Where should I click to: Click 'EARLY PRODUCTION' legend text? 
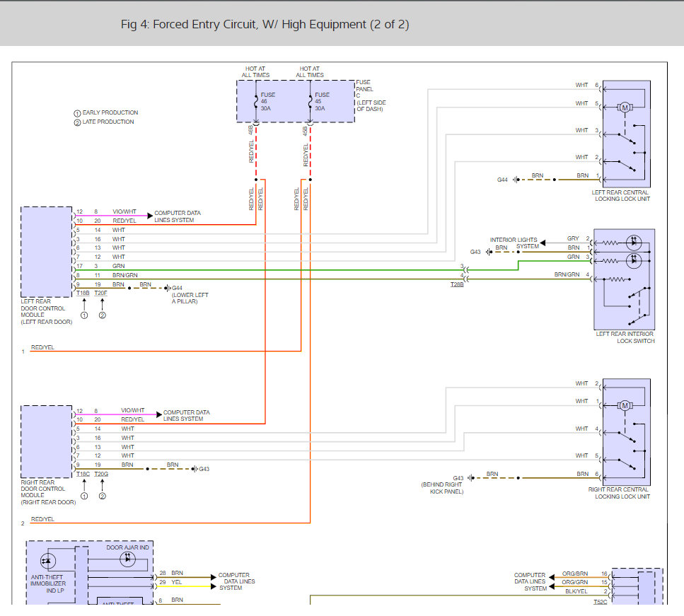pyautogui.click(x=110, y=112)
